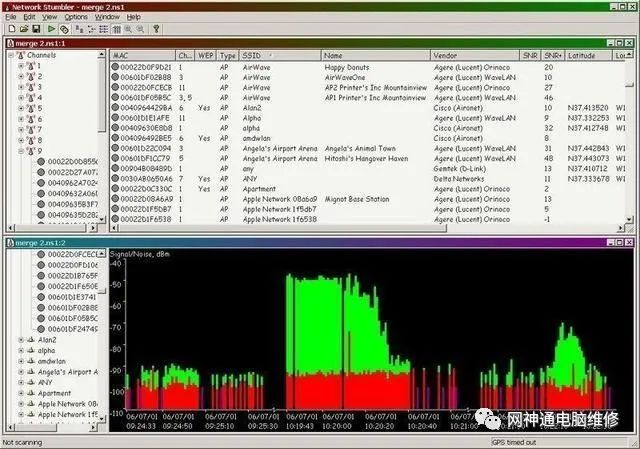640x449 pixels.
Task: Click the zoom out magnifier icon
Action: 140,29
